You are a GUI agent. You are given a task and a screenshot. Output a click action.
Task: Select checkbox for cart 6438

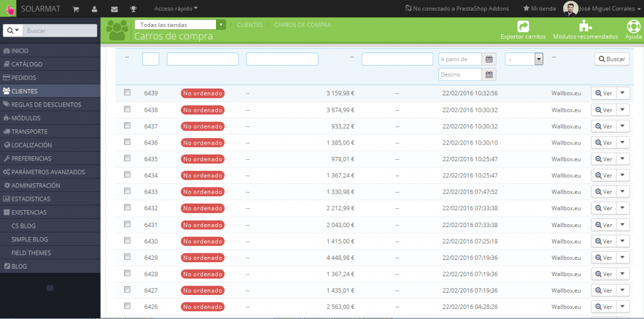[127, 109]
